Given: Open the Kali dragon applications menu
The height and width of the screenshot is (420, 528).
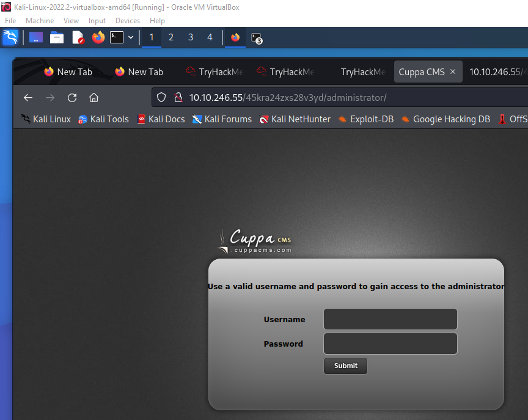Looking at the screenshot, I should (x=10, y=37).
